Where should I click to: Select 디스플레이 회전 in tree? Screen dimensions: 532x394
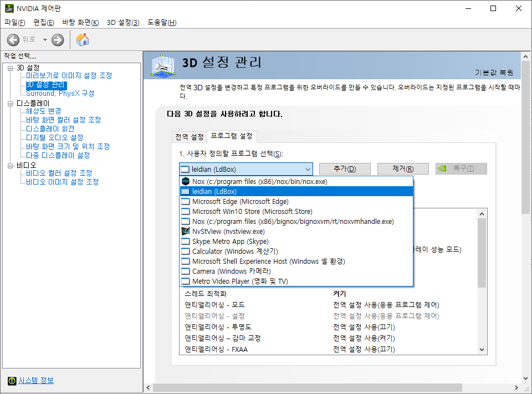click(x=50, y=129)
